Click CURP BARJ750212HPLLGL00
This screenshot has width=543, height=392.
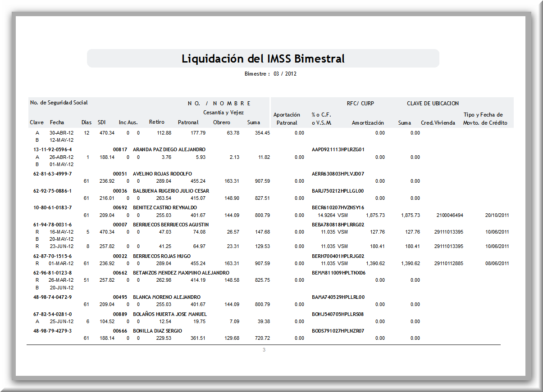338,191
